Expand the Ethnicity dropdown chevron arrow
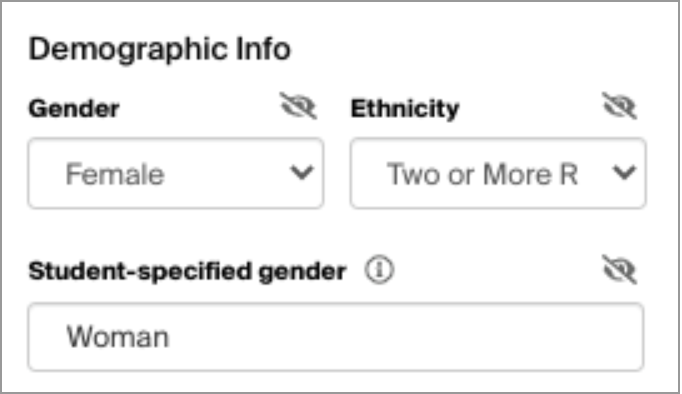The width and height of the screenshot is (682, 394). coord(625,173)
